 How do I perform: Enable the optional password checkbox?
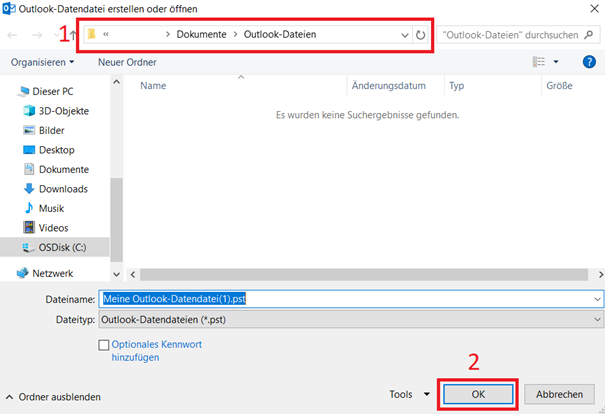pyautogui.click(x=104, y=345)
